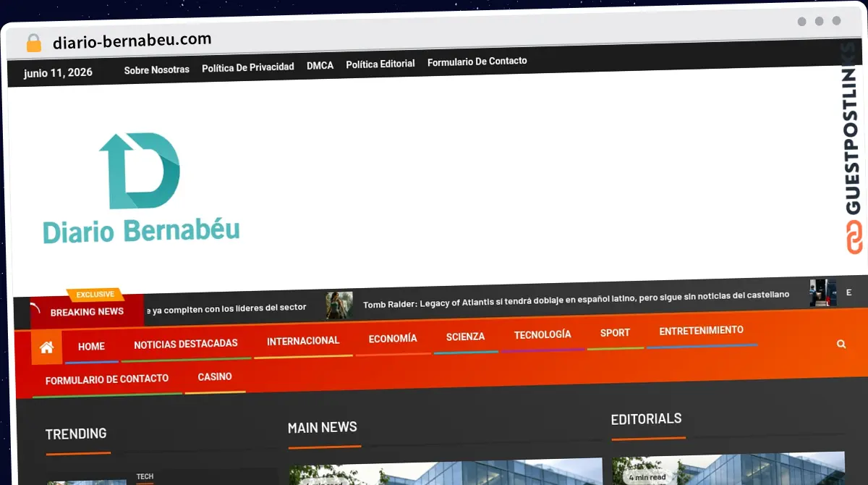Open the SCIENZA section
Screen dimensions: 868x485
(x=465, y=337)
